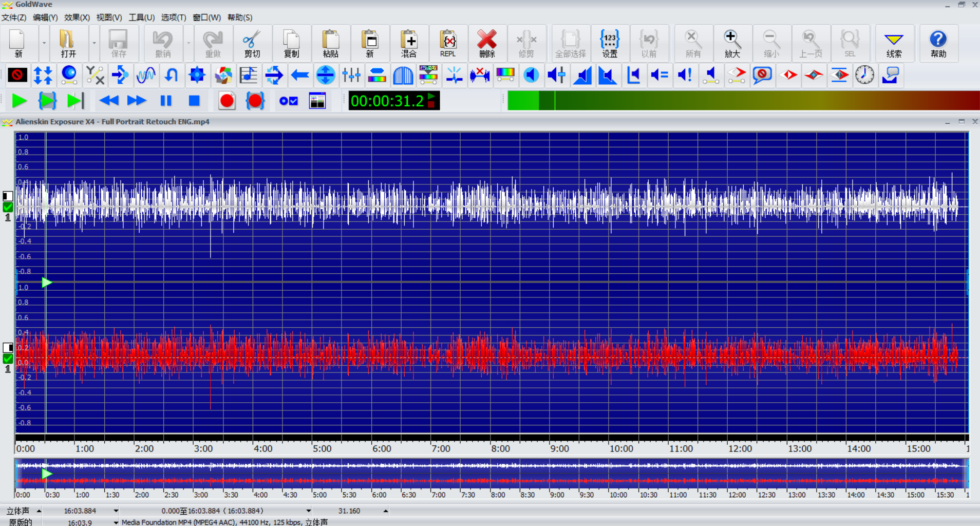This screenshot has width=980, height=526.
Task: Pause playback with the pause icon
Action: (x=165, y=101)
